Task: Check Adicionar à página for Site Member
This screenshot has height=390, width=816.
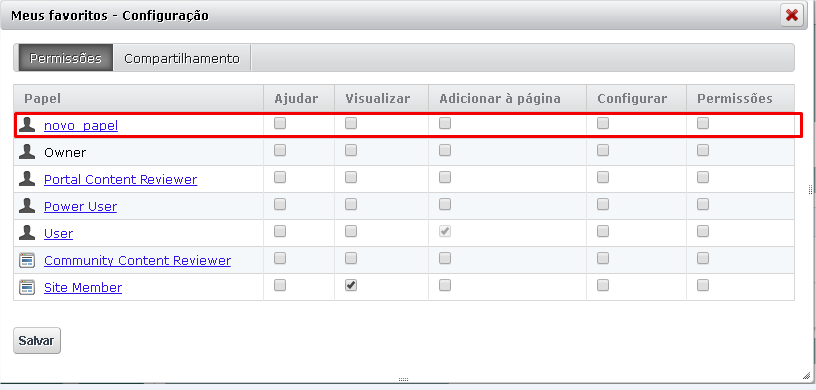Action: 444,285
